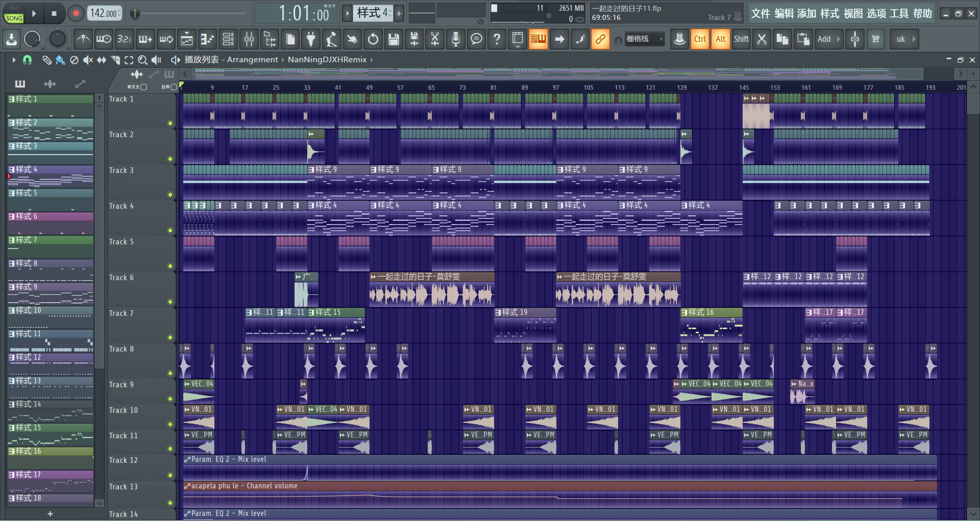Switch to SONG mode
Screen dimensions: 980x521
point(14,18)
